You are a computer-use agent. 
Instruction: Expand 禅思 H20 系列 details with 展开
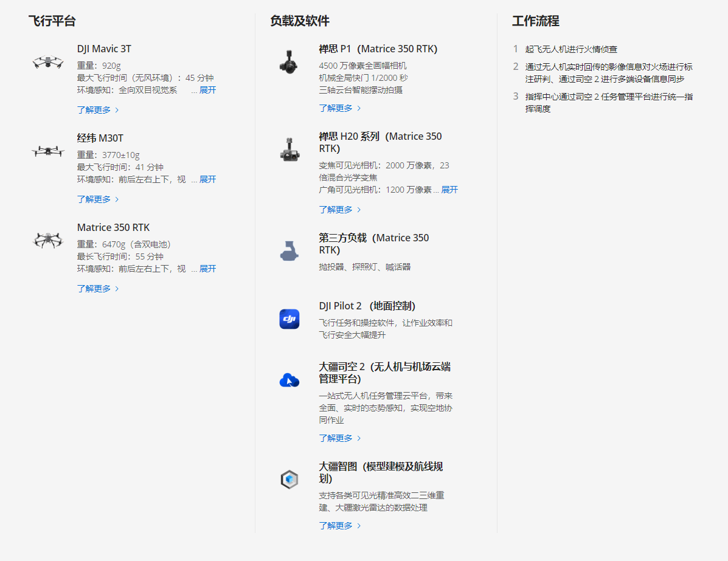[449, 190]
